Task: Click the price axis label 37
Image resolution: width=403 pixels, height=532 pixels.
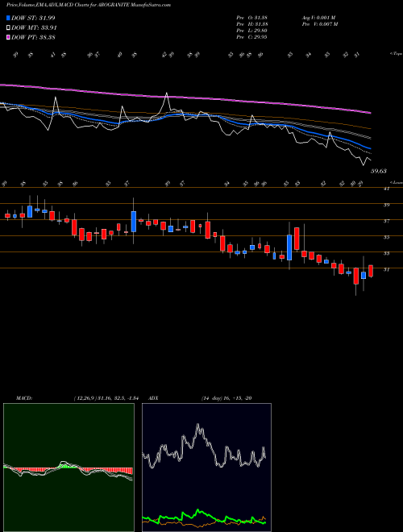Action: coord(386,221)
